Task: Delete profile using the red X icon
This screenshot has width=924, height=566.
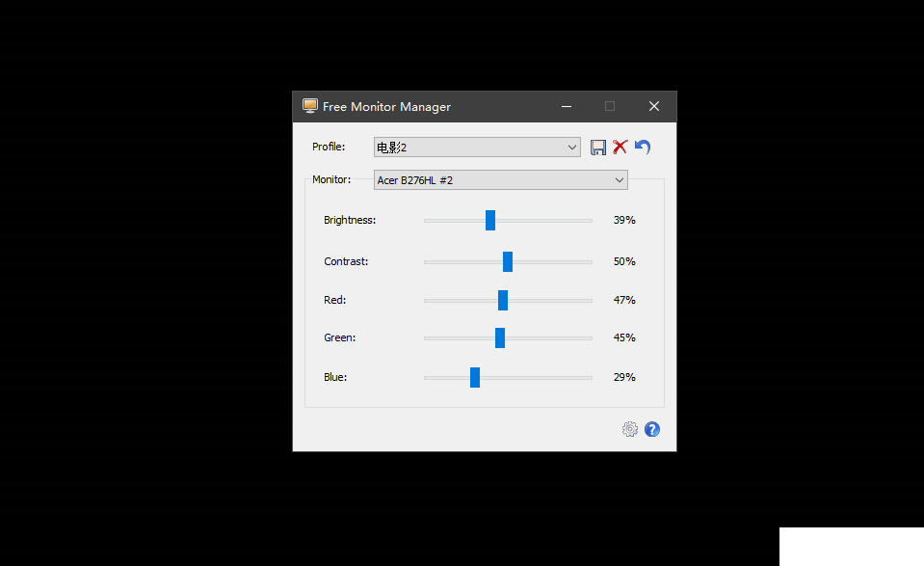Action: click(620, 147)
